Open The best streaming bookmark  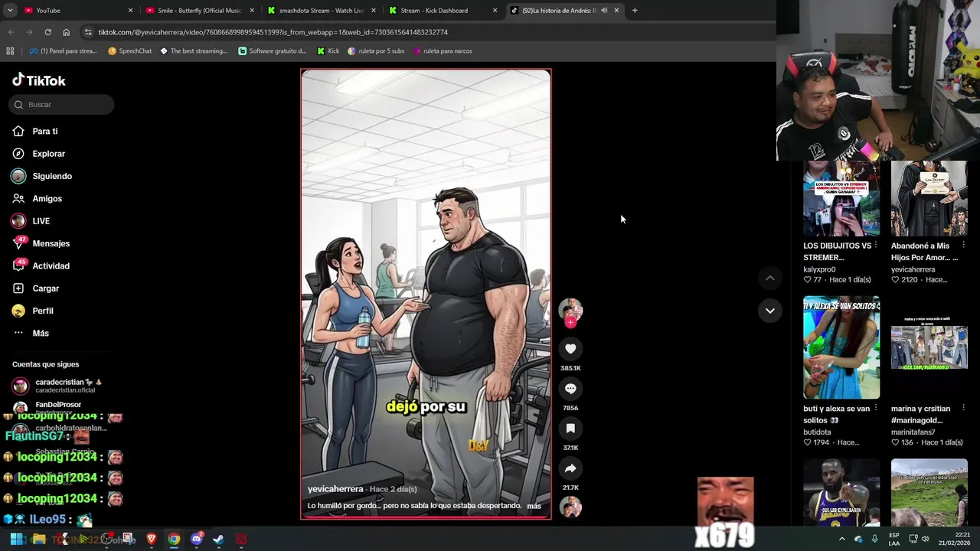pos(194,51)
